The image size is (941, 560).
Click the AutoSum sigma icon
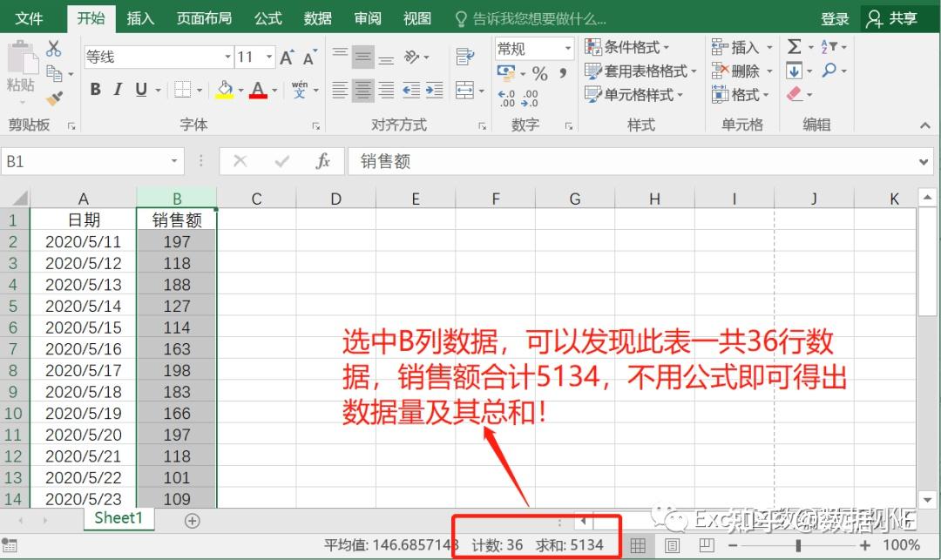click(794, 46)
